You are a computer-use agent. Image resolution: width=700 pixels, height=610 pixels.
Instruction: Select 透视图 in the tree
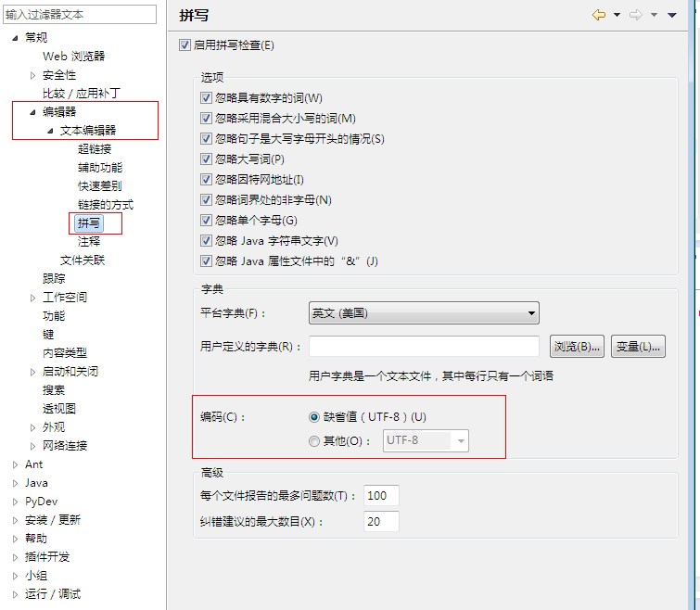coord(59,409)
